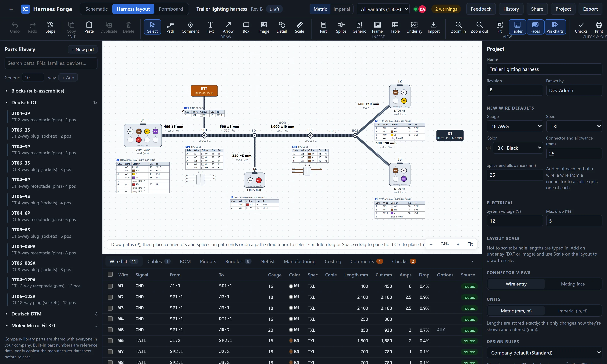Click the parts search field
This screenshot has width=607, height=364.
[x=51, y=63]
